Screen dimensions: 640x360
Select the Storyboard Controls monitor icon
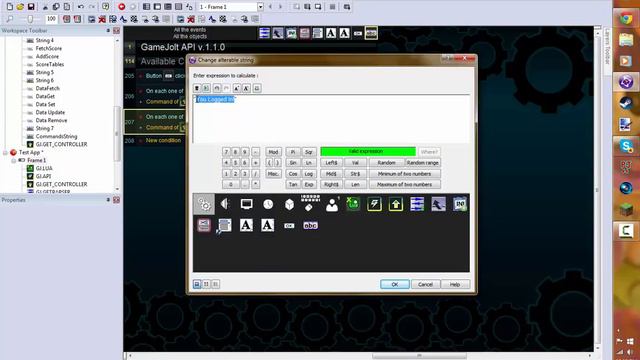(247, 204)
